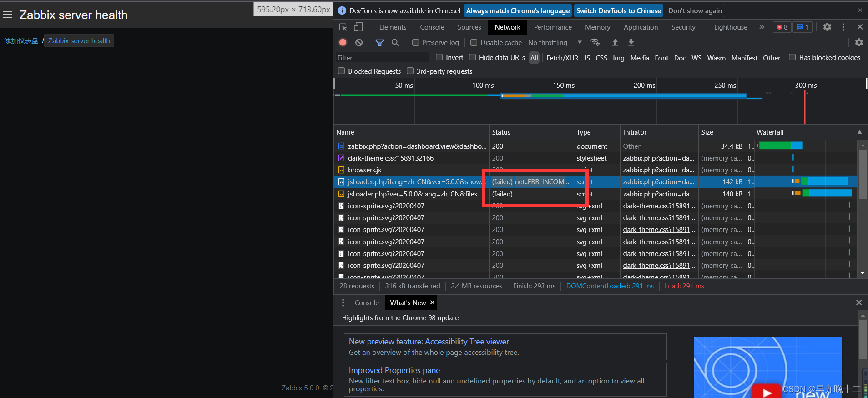Close the DevTools panel
The width and height of the screenshot is (868, 398).
[x=860, y=27]
